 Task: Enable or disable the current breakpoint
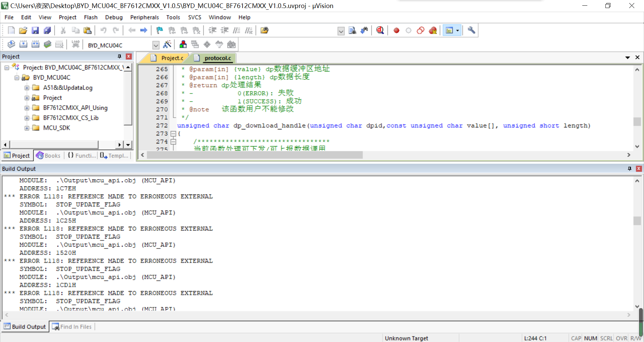pos(409,31)
